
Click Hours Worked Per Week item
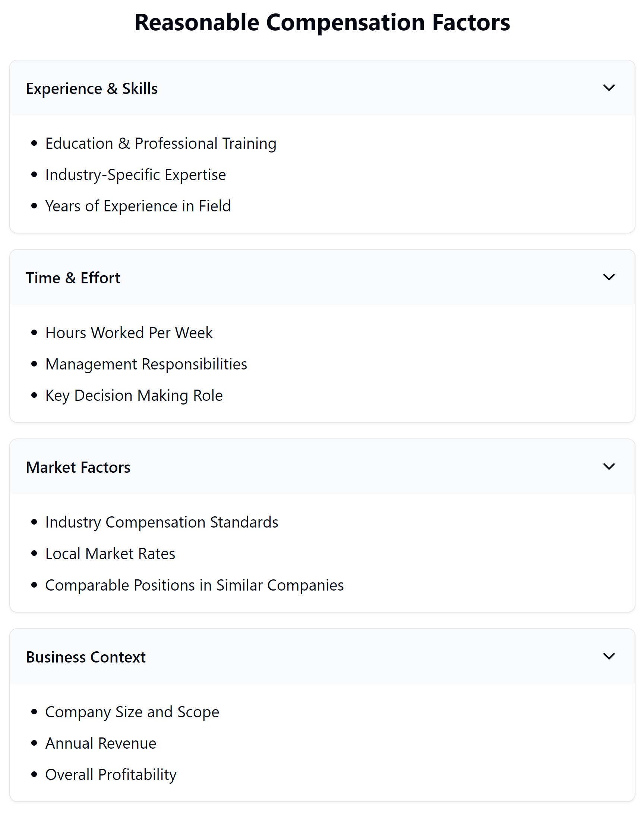click(x=129, y=333)
